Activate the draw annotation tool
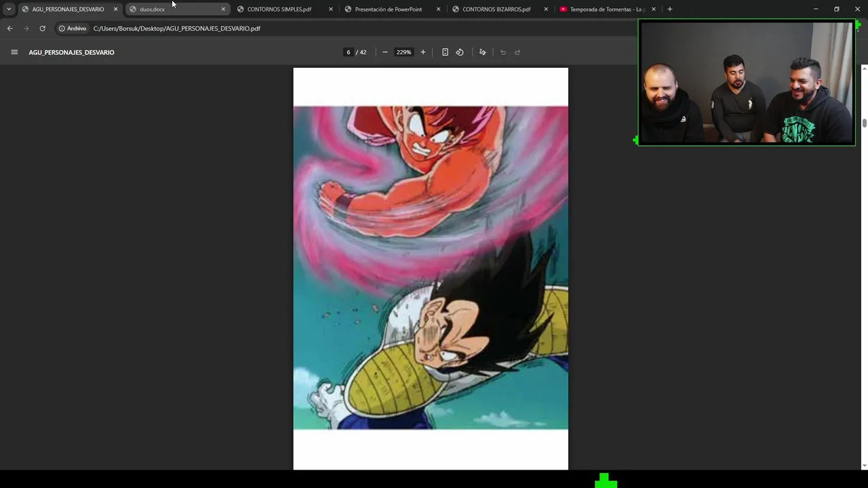The image size is (868, 488). pyautogui.click(x=482, y=52)
